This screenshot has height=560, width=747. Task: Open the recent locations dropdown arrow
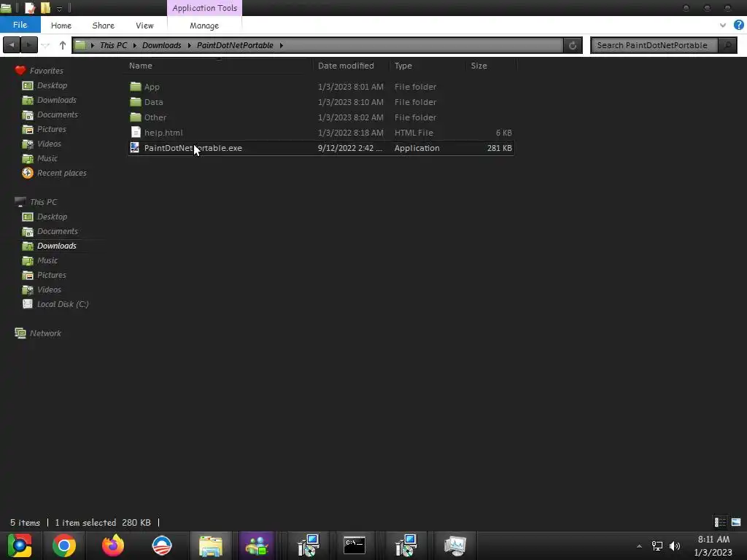tap(46, 46)
